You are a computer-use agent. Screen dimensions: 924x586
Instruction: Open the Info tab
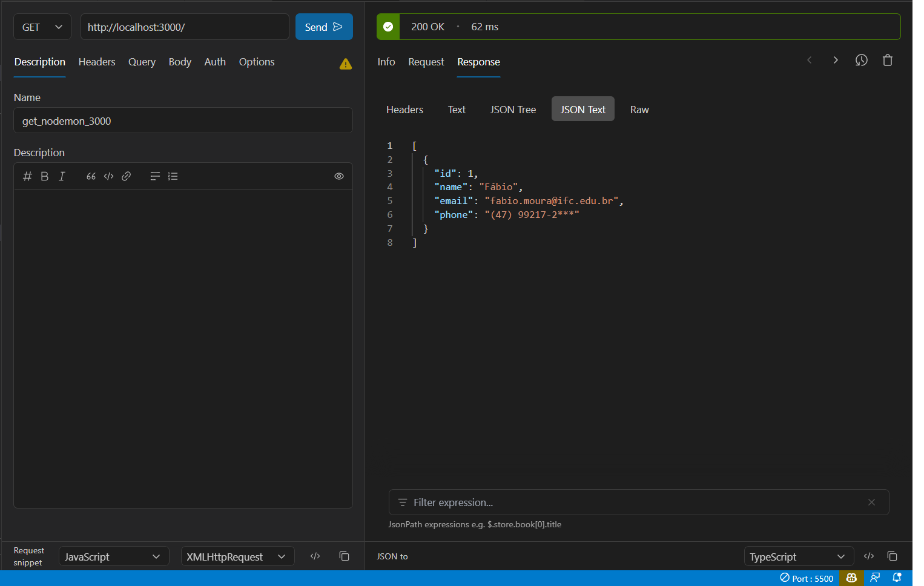(x=386, y=62)
